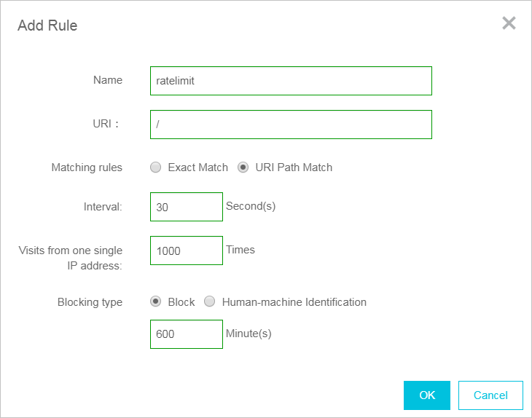Click the Interval label text
This screenshot has height=418, width=532.
[103, 207]
